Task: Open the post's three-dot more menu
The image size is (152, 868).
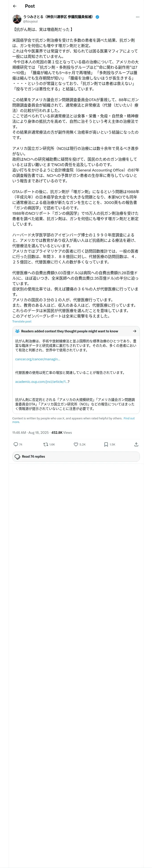Action: (x=137, y=17)
